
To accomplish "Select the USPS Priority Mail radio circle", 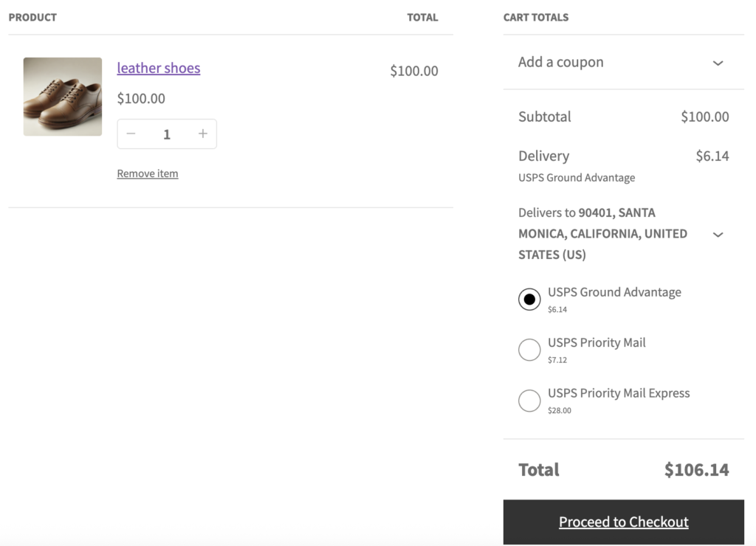I will coord(529,350).
